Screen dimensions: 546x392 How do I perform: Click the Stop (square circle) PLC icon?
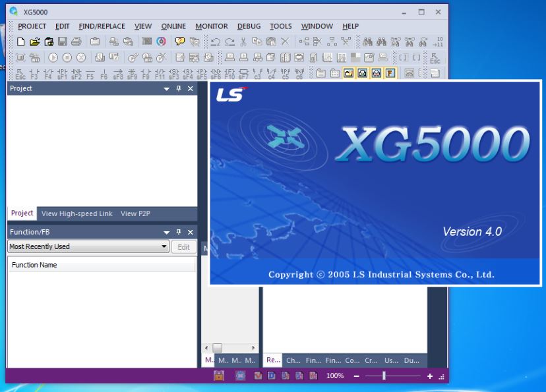[67, 57]
